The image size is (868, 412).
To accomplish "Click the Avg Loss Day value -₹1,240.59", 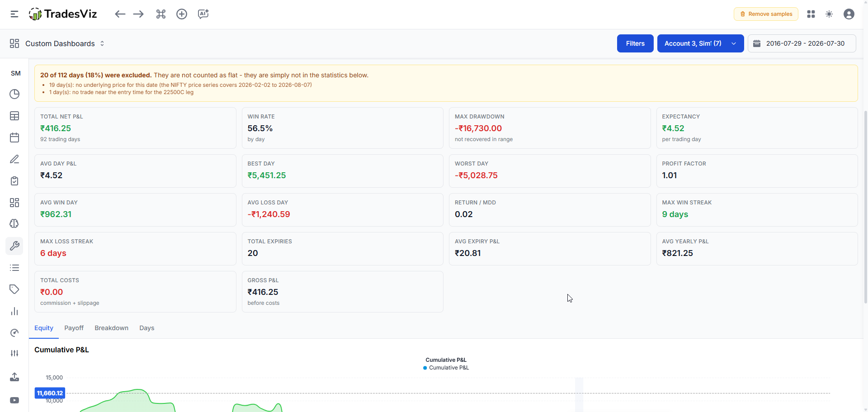I will point(269,214).
